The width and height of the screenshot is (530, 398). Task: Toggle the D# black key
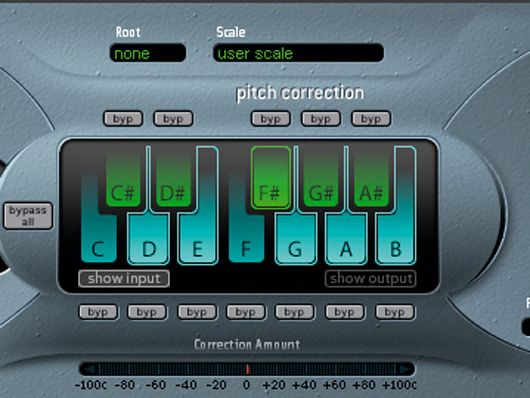pos(173,178)
